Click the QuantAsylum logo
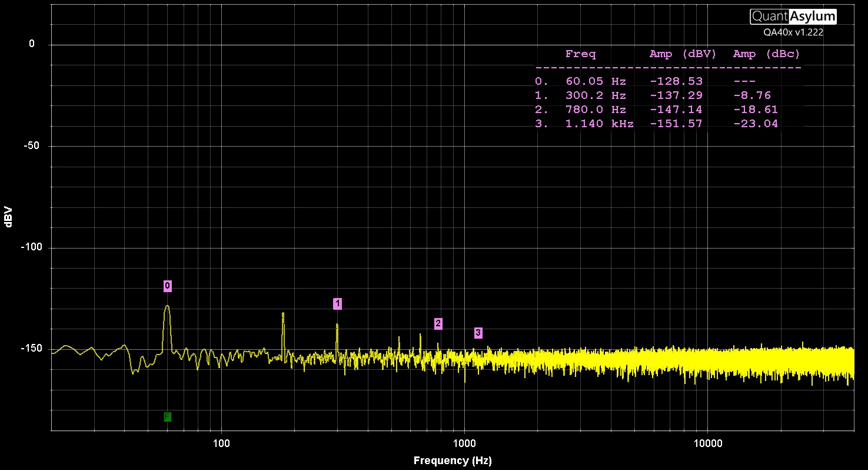 pyautogui.click(x=793, y=17)
